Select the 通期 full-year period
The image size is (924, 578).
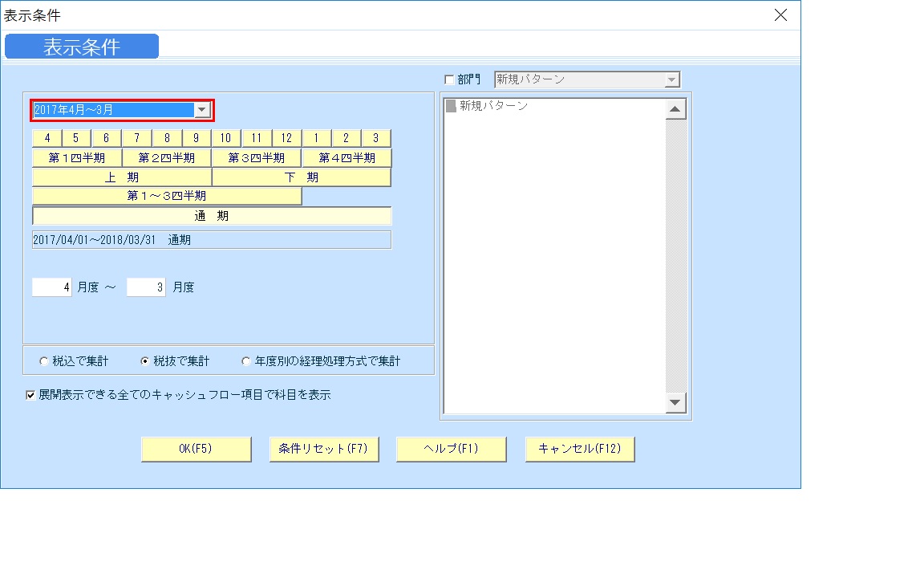point(211,215)
